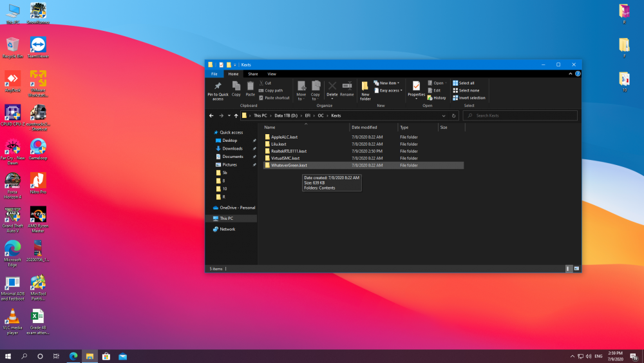Open the TeamViewer desktop shortcut
Viewport: 644px width, 363px height.
[x=38, y=47]
